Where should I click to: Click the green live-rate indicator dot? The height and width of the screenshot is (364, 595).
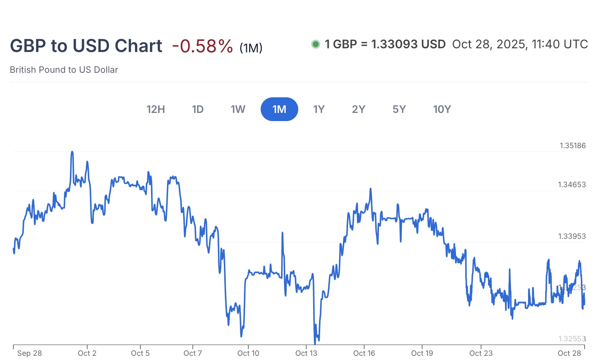coord(316,44)
